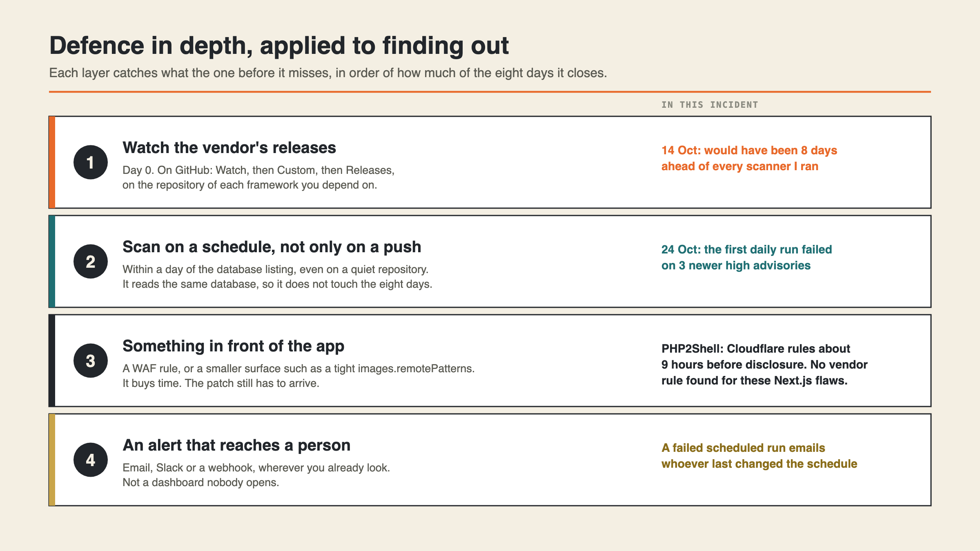The height and width of the screenshot is (551, 980).
Task: Select the dark accent bar on card three
Action: click(x=52, y=360)
